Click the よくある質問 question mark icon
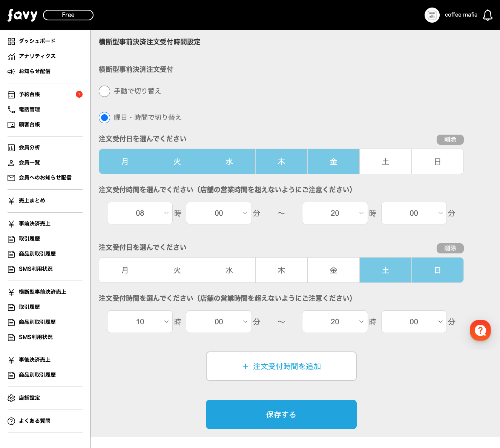This screenshot has height=448, width=500. (x=11, y=421)
